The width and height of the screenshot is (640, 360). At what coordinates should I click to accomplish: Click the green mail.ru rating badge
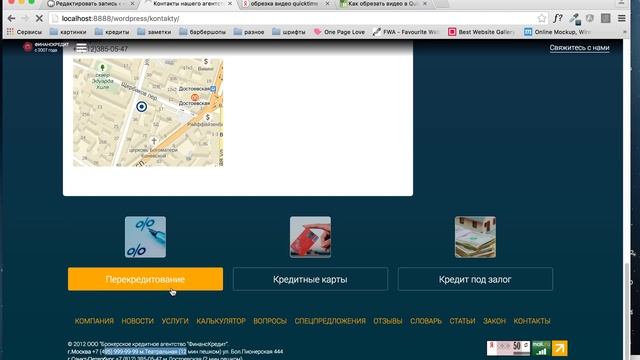point(541,348)
